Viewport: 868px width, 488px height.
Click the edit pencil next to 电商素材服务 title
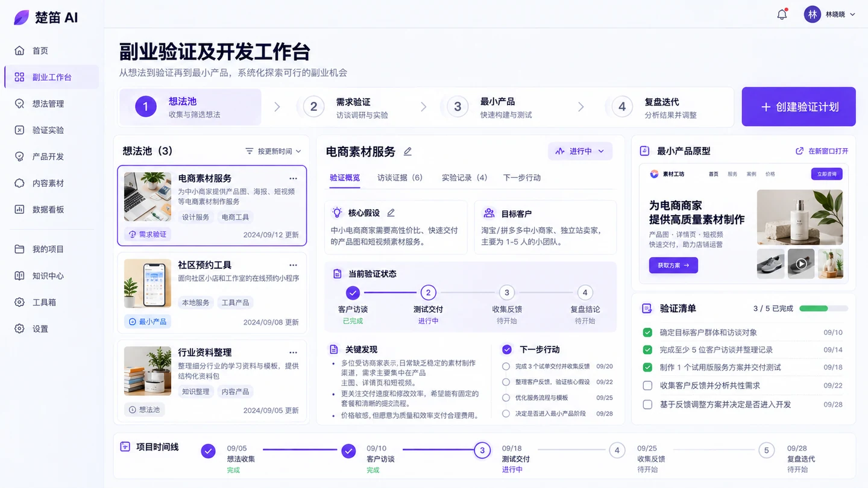click(x=407, y=151)
